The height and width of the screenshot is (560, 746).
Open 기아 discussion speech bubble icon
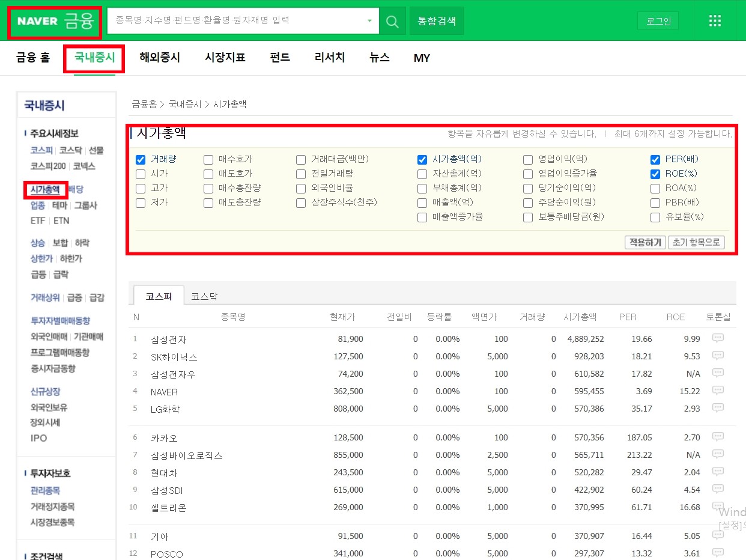tap(718, 535)
